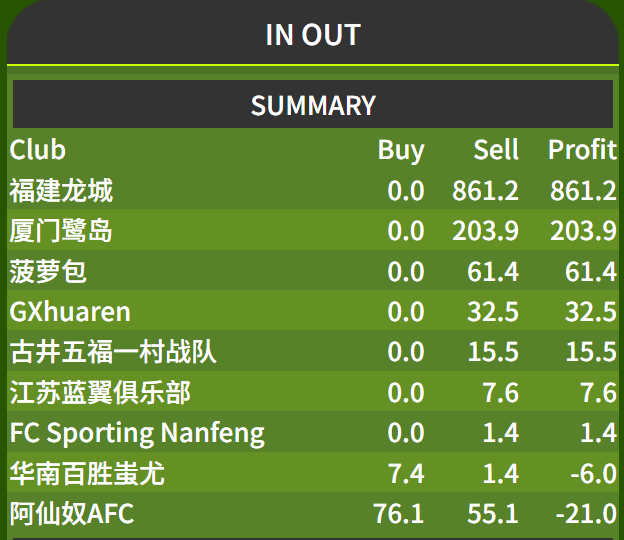The height and width of the screenshot is (540, 624).
Task: Open club 福建龙城 from the list
Action: point(61,190)
